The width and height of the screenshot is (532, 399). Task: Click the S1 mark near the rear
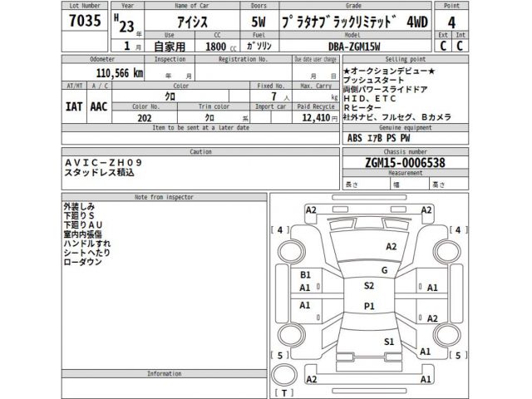click(388, 342)
